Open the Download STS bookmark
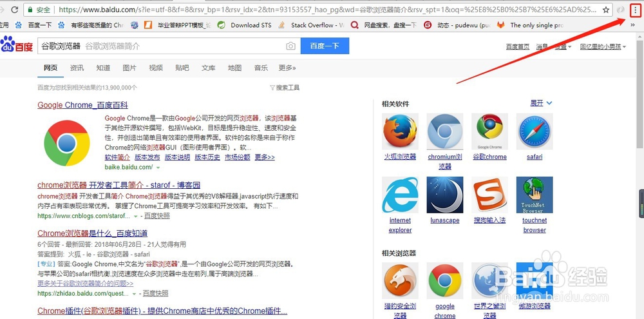 click(x=245, y=25)
